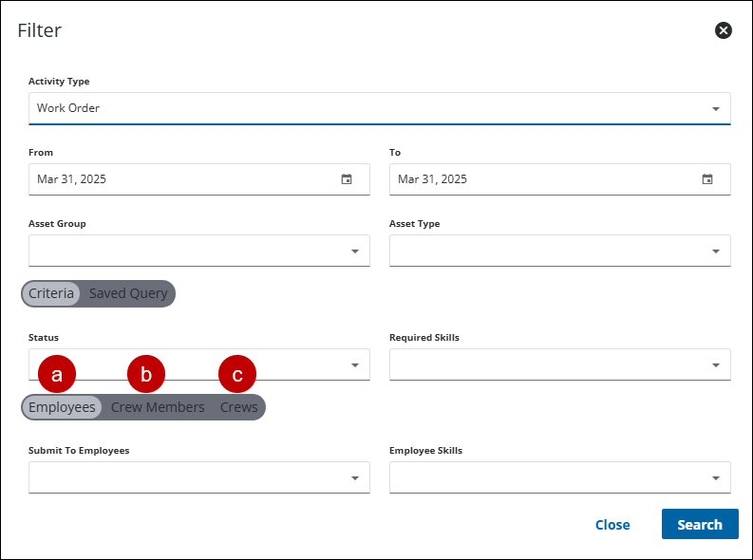The image size is (753, 560).
Task: Open the Asset Group dropdown
Action: pyautogui.click(x=355, y=252)
